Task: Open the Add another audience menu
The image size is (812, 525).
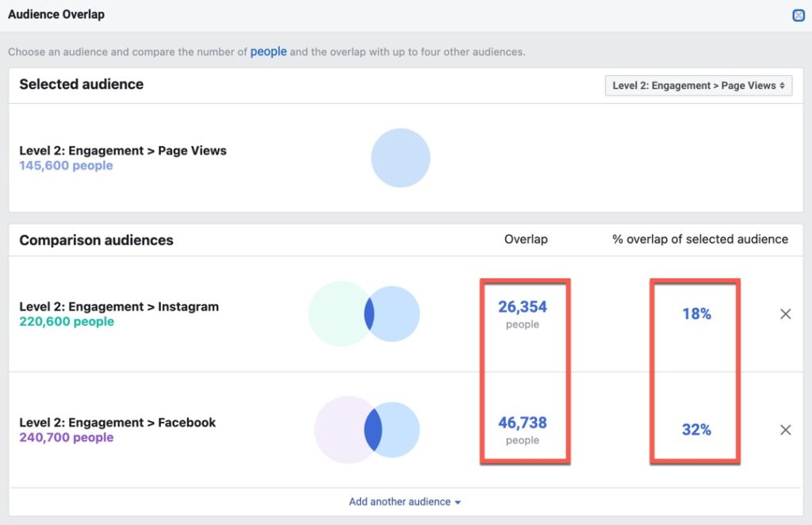Action: point(404,502)
